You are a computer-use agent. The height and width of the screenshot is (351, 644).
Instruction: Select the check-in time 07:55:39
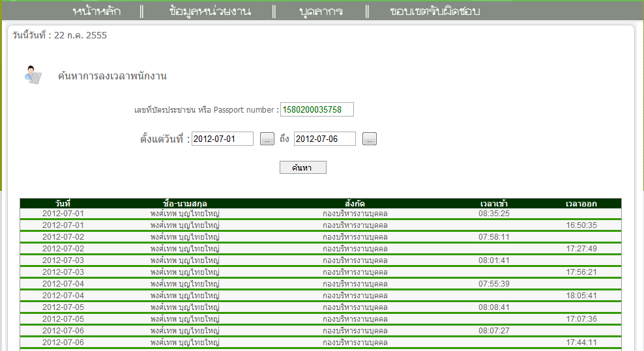(494, 284)
